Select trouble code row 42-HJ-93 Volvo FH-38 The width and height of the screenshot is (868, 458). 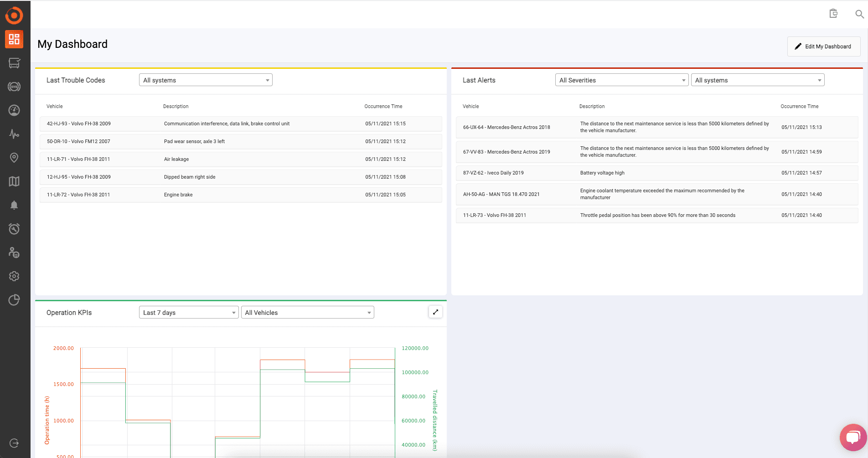pos(241,124)
